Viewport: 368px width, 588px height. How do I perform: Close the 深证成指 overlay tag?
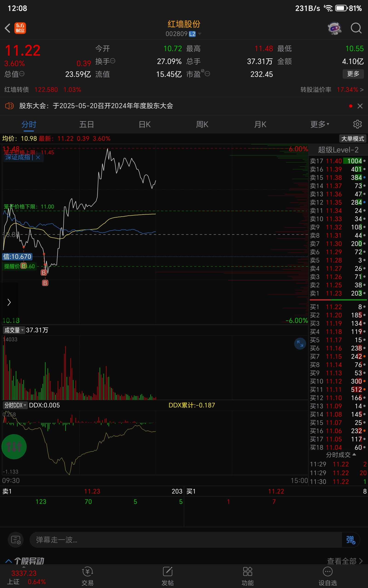click(x=38, y=157)
